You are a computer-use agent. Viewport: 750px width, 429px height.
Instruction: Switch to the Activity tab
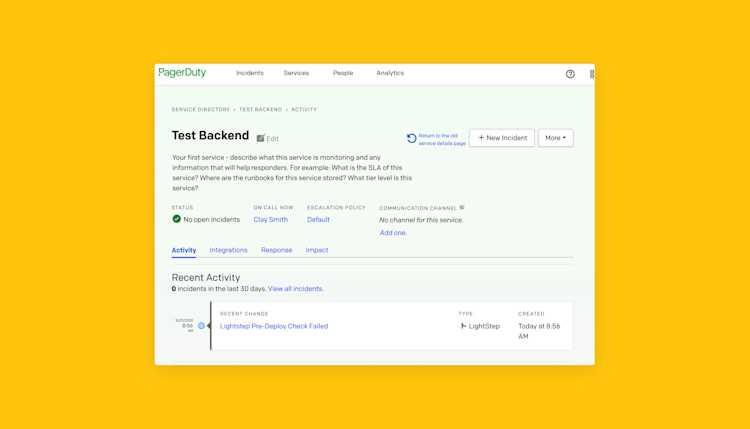[184, 250]
